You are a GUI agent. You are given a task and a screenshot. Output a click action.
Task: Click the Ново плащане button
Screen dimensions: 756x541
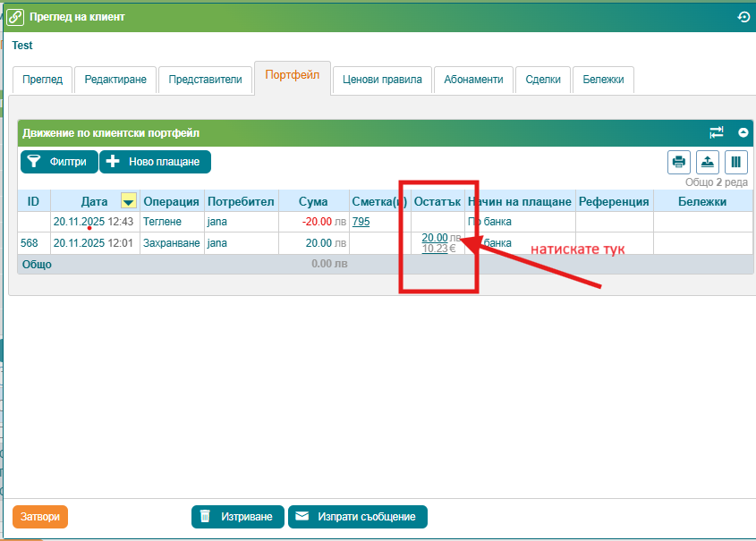point(156,162)
